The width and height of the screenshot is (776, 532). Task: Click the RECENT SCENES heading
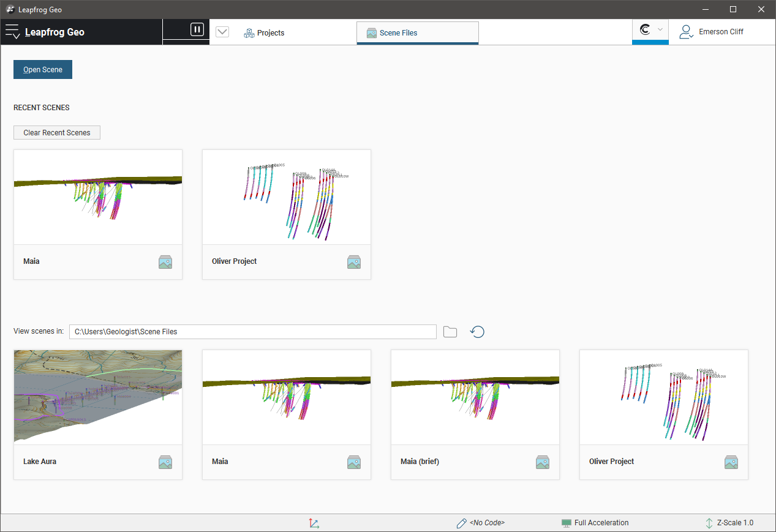pos(42,108)
